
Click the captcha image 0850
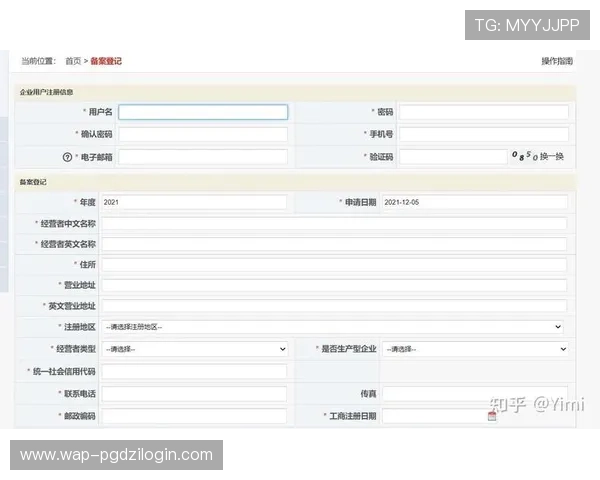click(525, 156)
